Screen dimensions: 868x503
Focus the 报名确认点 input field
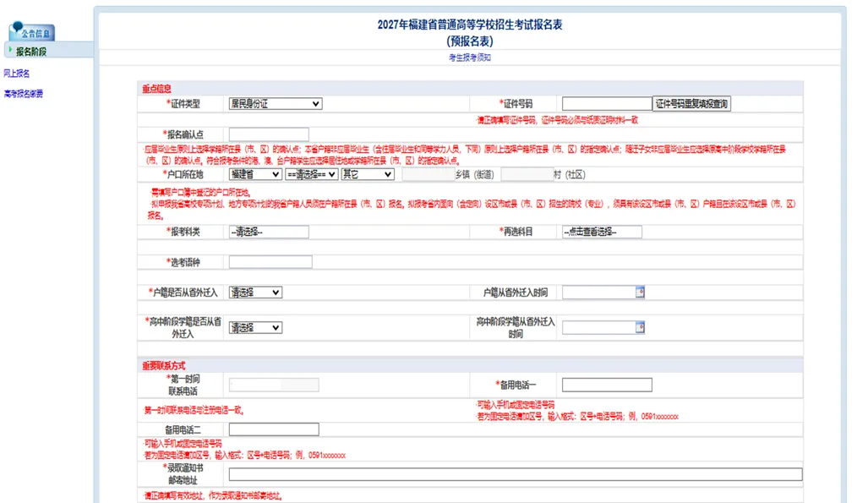pos(269,134)
